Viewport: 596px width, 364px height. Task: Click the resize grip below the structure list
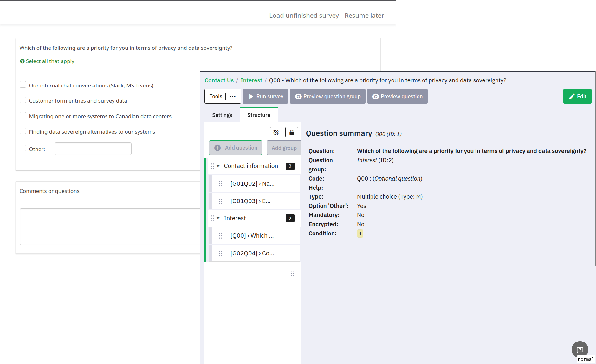[x=292, y=273]
